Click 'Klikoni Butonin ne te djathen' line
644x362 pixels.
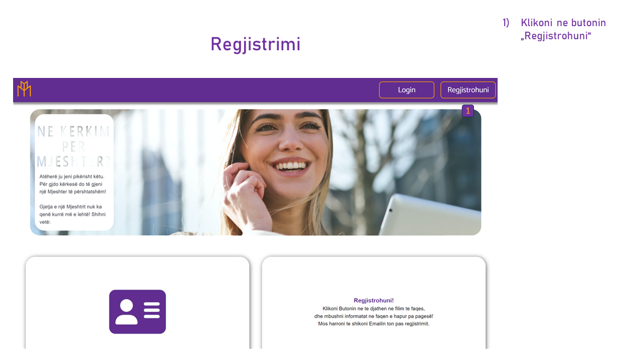point(374,309)
